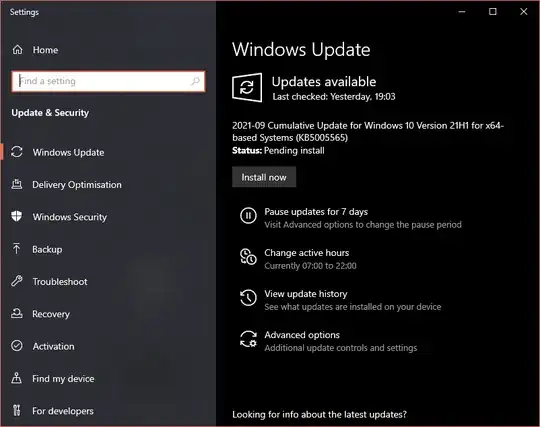Click the Delivery Optimisation icon
Screen dimensions: 540x427
[x=17, y=184]
